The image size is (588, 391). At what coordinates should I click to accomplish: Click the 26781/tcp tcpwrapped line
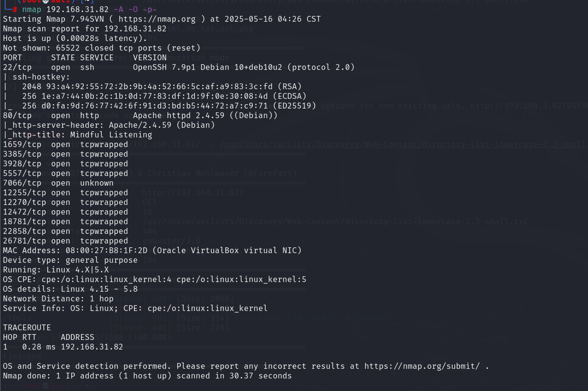tap(66, 241)
